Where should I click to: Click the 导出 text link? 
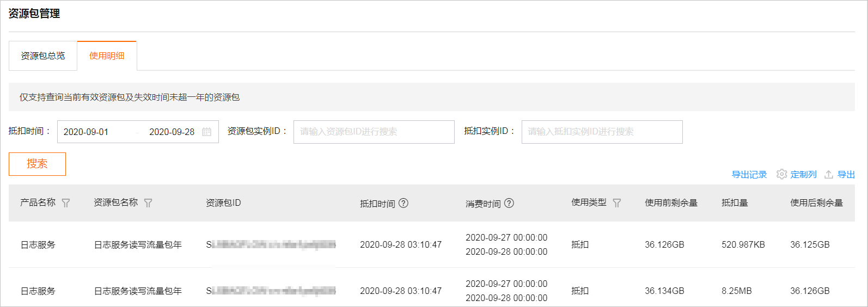(x=846, y=175)
